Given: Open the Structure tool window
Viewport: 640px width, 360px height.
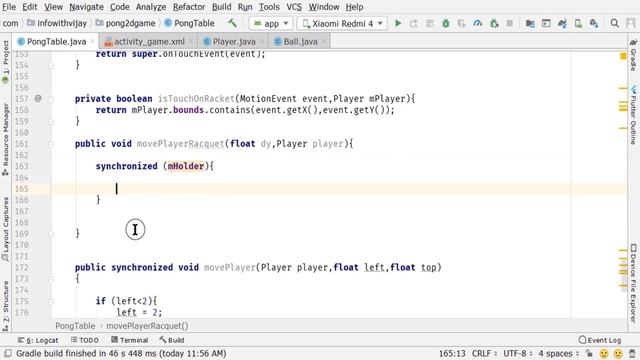Looking at the screenshot, I should (x=5, y=305).
